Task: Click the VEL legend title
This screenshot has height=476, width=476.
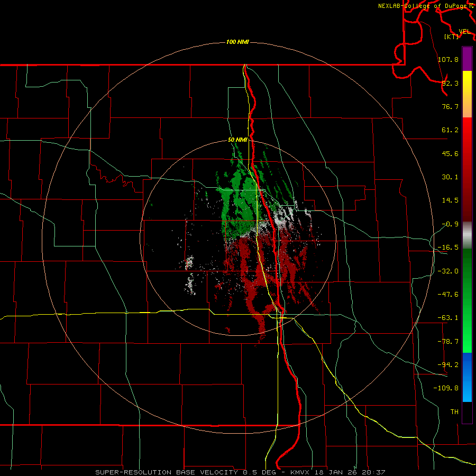Action: (x=464, y=32)
